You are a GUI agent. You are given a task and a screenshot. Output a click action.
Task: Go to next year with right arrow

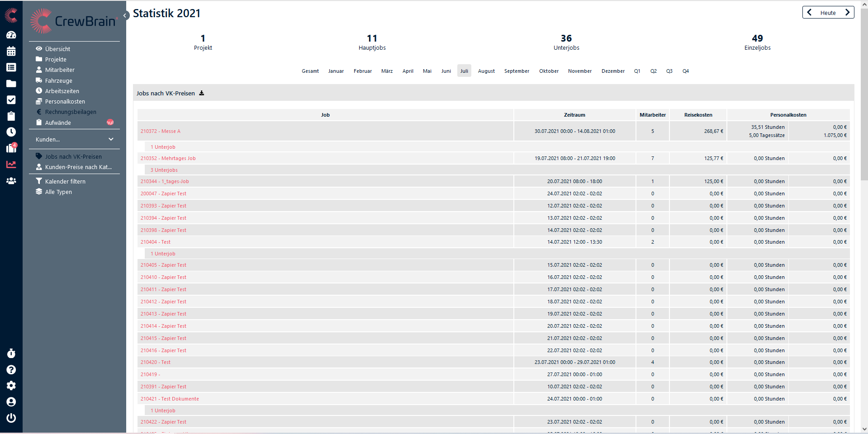[x=847, y=13]
